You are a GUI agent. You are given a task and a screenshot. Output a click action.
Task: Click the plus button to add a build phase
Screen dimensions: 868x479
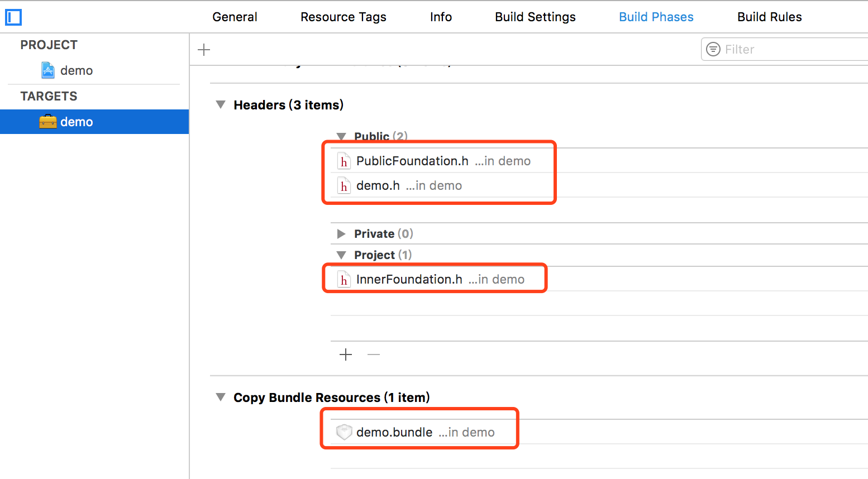tap(204, 49)
